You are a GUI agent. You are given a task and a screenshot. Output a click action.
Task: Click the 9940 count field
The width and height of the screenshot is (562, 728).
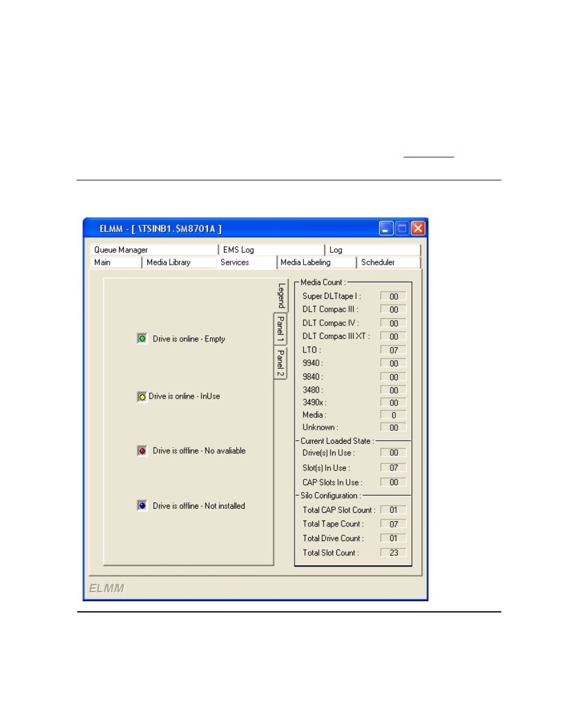(394, 364)
